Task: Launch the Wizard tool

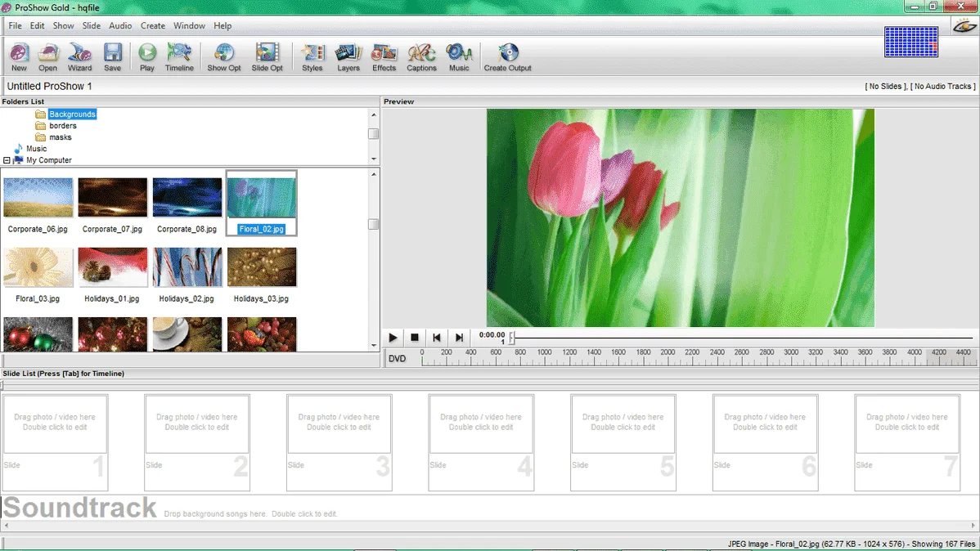Action: tap(79, 57)
